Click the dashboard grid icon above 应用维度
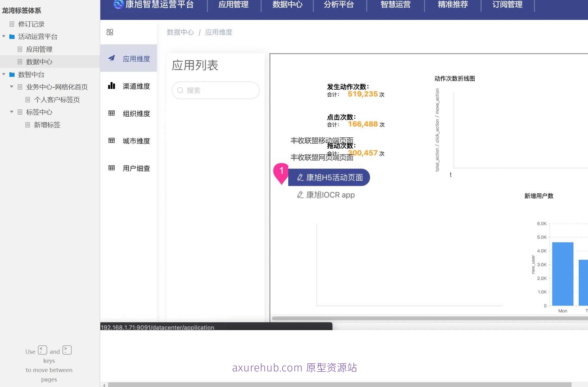588x387 pixels. tap(110, 32)
